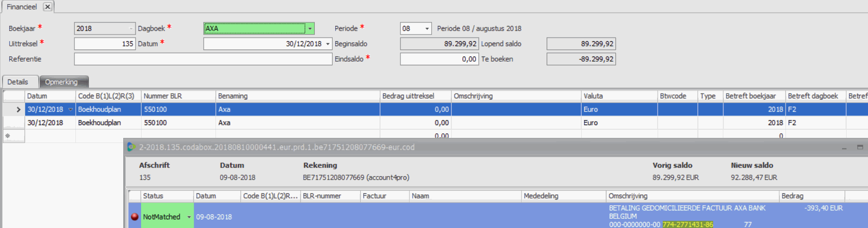Open the Periode 08 dropdown
Screen dimensions: 868x228
coord(427,28)
